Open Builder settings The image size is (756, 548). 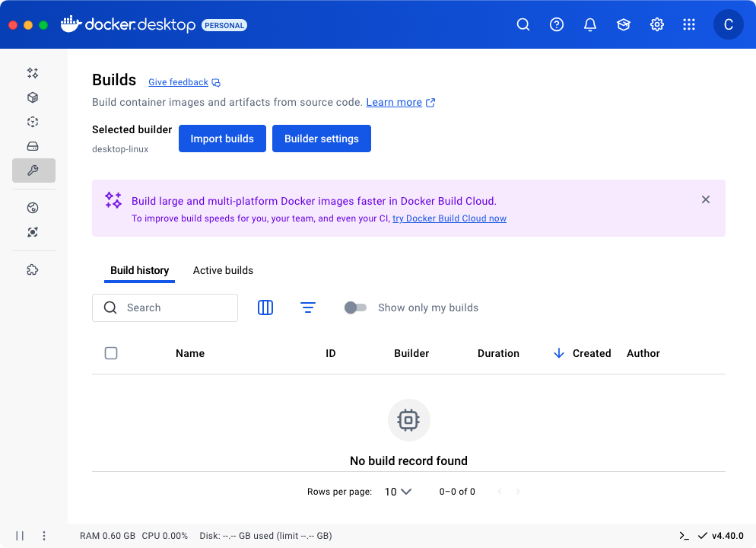pos(322,139)
